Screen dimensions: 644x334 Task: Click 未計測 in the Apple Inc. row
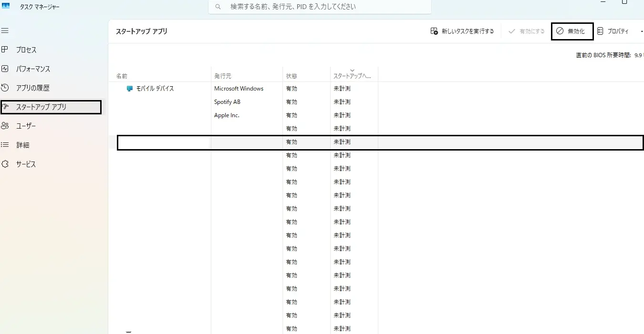tap(342, 115)
